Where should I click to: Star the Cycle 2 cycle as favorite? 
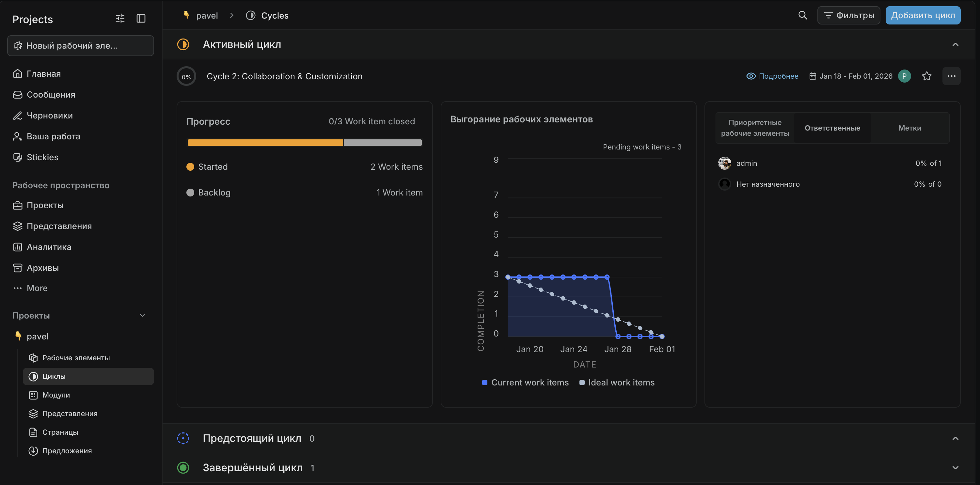tap(927, 76)
